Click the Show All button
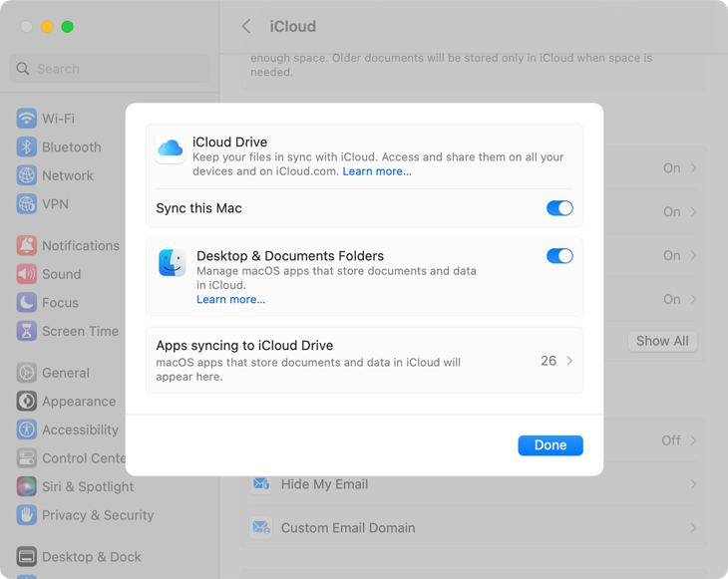This screenshot has height=579, width=728. [x=662, y=341]
